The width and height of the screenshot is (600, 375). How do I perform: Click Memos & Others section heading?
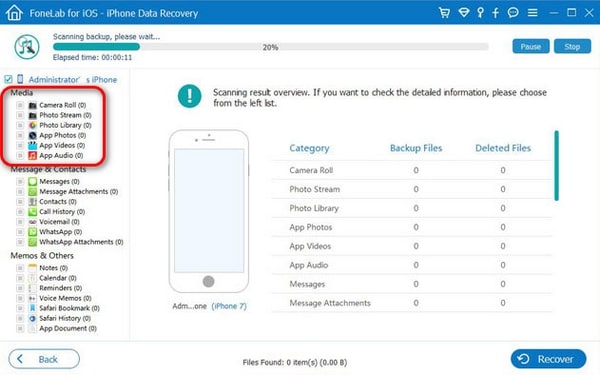42,256
